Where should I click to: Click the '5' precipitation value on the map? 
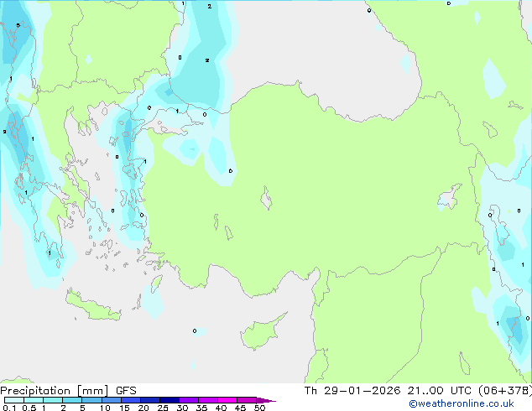pos(18,25)
